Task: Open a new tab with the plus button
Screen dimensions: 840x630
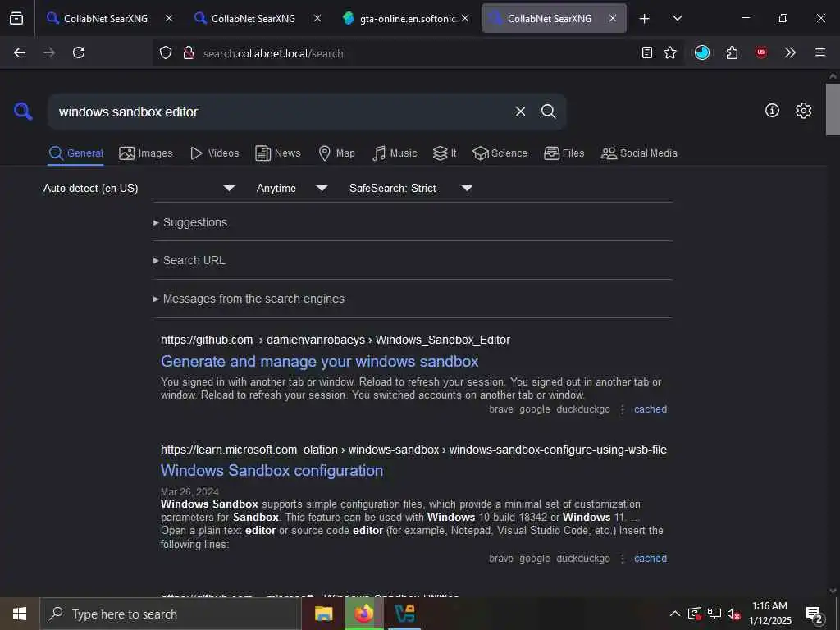Action: [645, 19]
